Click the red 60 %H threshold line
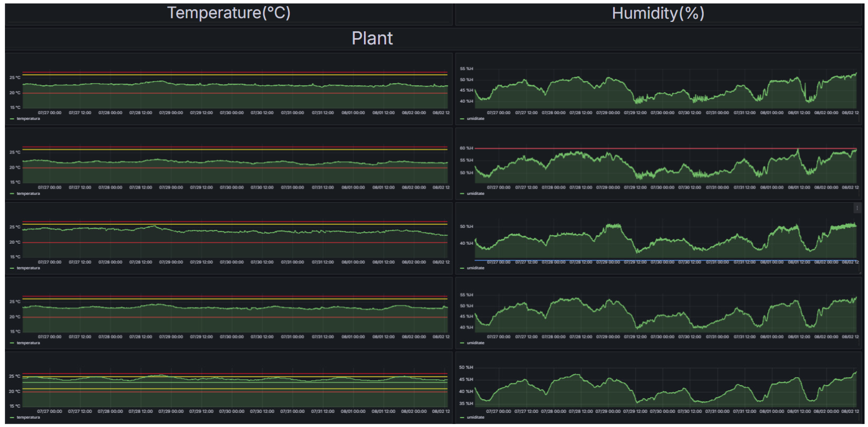Image resolution: width=868 pixels, height=427 pixels. point(640,148)
